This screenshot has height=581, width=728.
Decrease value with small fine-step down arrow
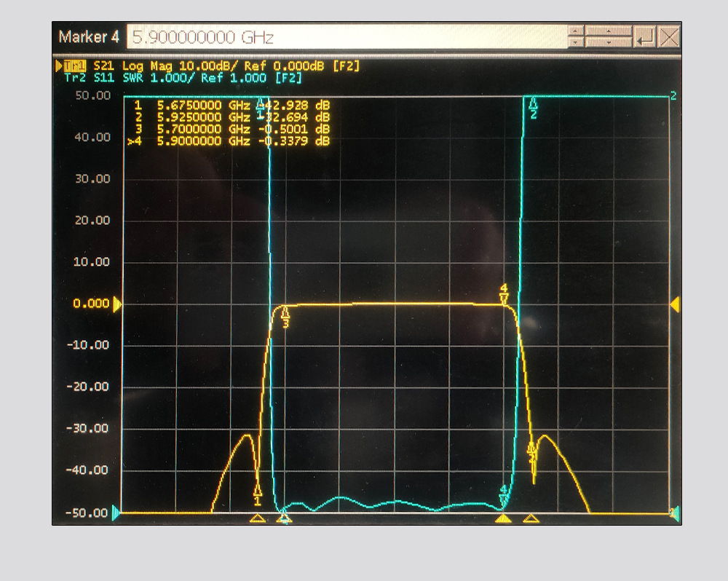point(575,41)
